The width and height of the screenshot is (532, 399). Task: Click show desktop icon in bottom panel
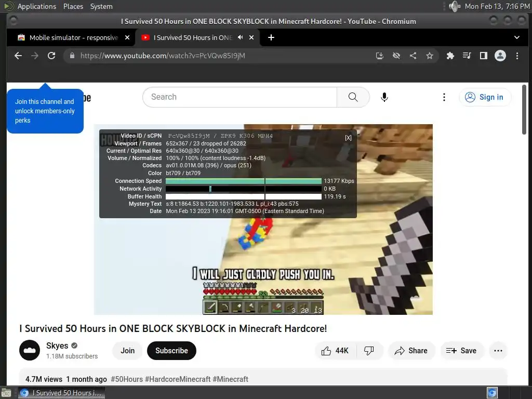pyautogui.click(x=6, y=393)
